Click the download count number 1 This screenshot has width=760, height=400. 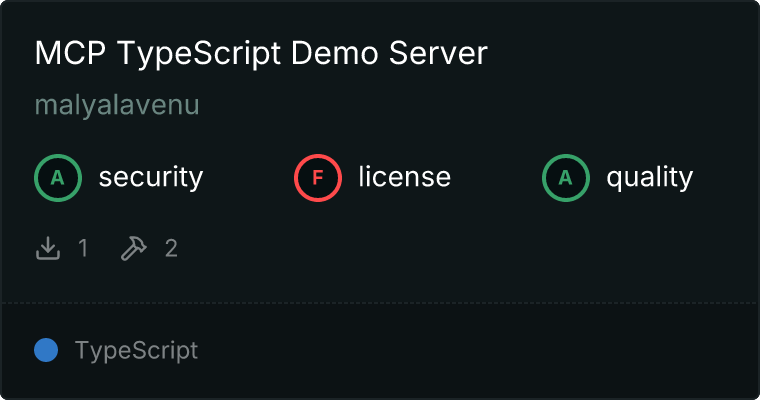[83, 248]
